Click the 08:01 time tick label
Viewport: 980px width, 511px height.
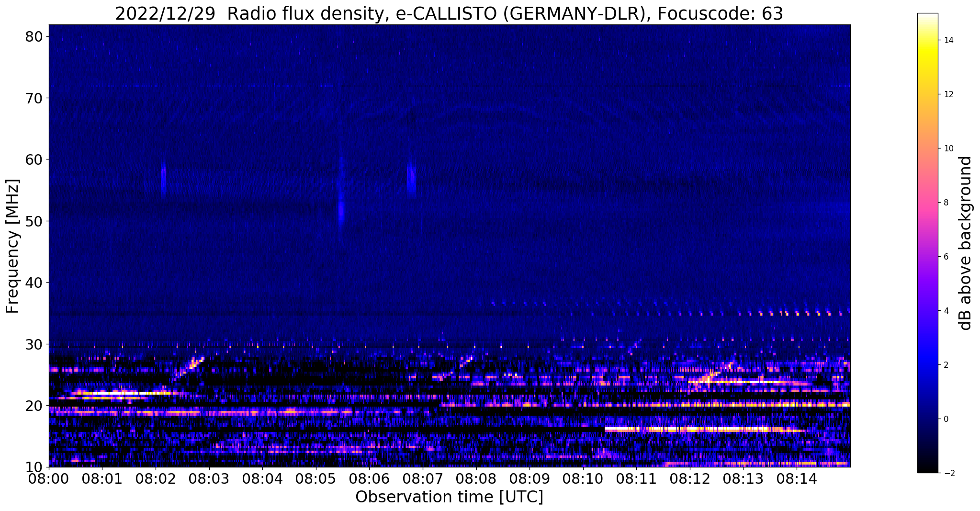point(102,478)
